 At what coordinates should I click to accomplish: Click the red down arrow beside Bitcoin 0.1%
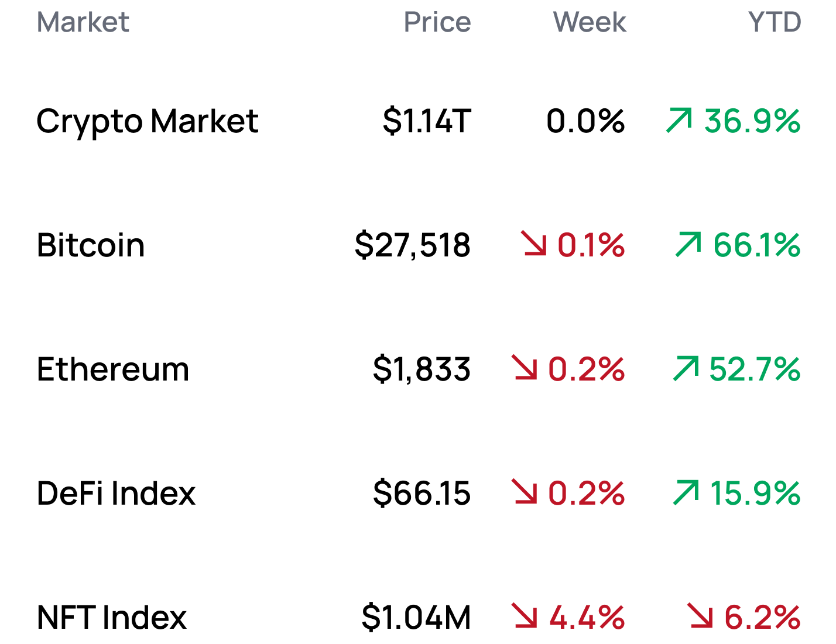pos(535,244)
